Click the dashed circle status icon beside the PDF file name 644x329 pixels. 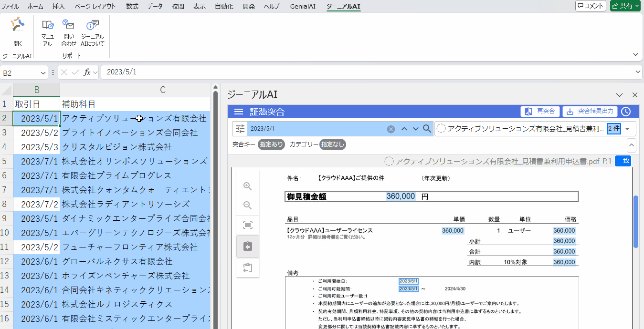pyautogui.click(x=441, y=129)
